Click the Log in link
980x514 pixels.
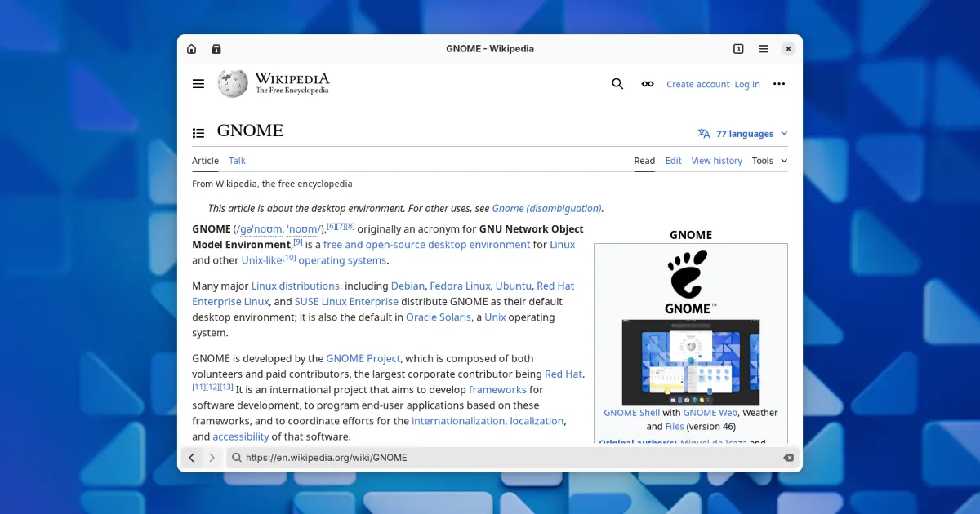point(747,84)
